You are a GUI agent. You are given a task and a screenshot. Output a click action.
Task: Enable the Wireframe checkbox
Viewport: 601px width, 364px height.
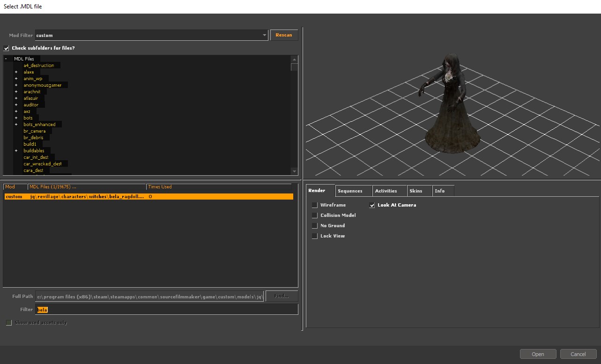(x=315, y=205)
